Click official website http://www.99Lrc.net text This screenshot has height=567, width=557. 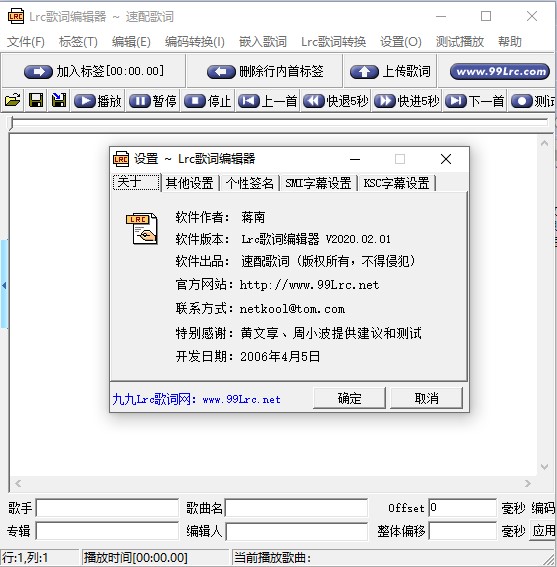pyautogui.click(x=309, y=285)
